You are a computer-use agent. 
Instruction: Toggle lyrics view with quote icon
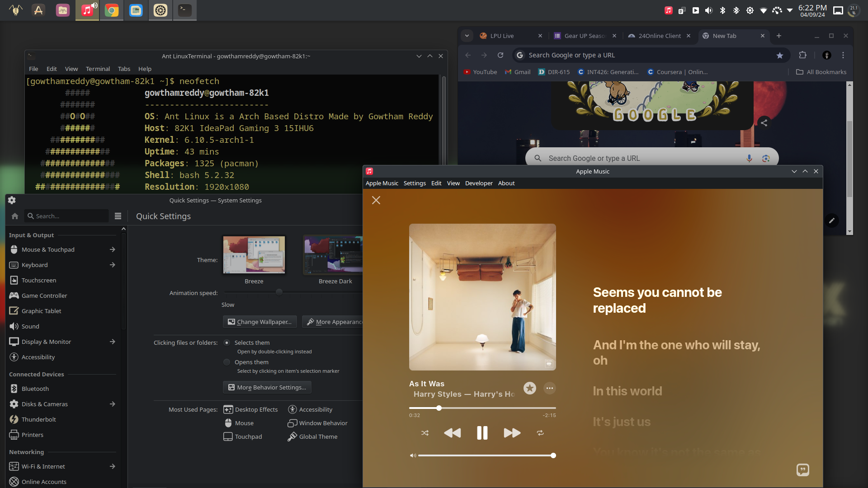803,470
